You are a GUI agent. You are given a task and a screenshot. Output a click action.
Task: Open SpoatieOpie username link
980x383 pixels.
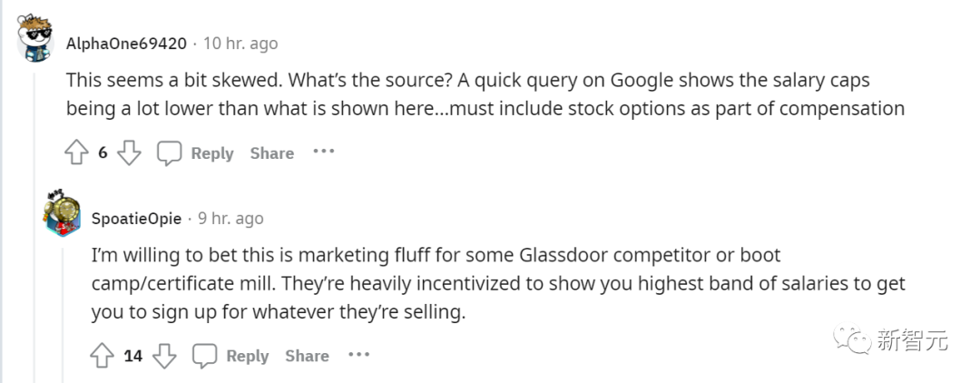136,219
